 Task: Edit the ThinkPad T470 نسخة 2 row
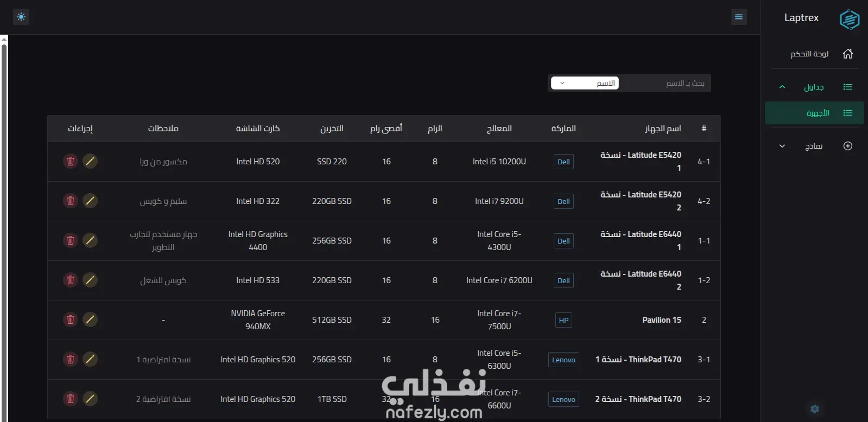click(90, 399)
